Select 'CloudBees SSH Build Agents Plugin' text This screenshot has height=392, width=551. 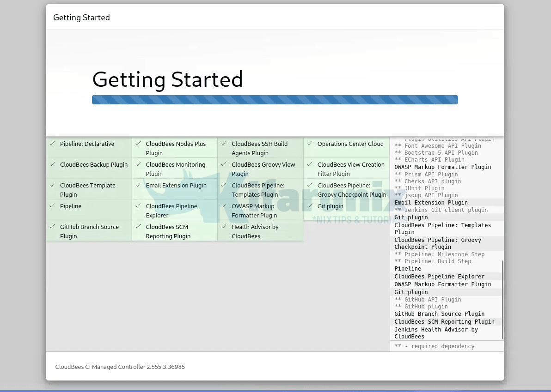259,149
